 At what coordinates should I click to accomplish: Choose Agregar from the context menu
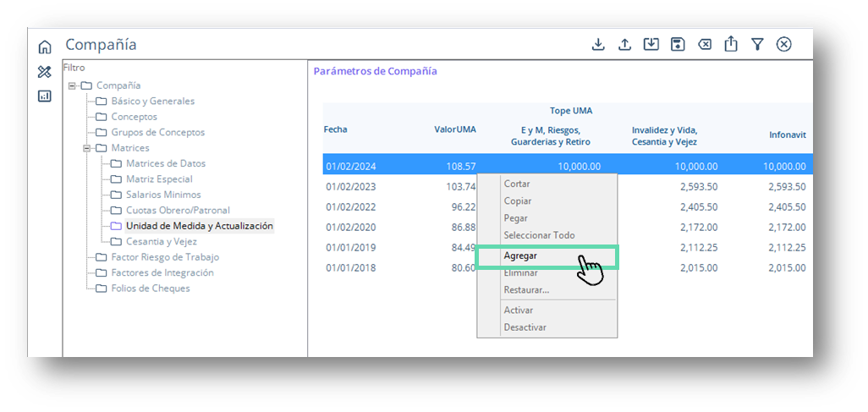[520, 255]
